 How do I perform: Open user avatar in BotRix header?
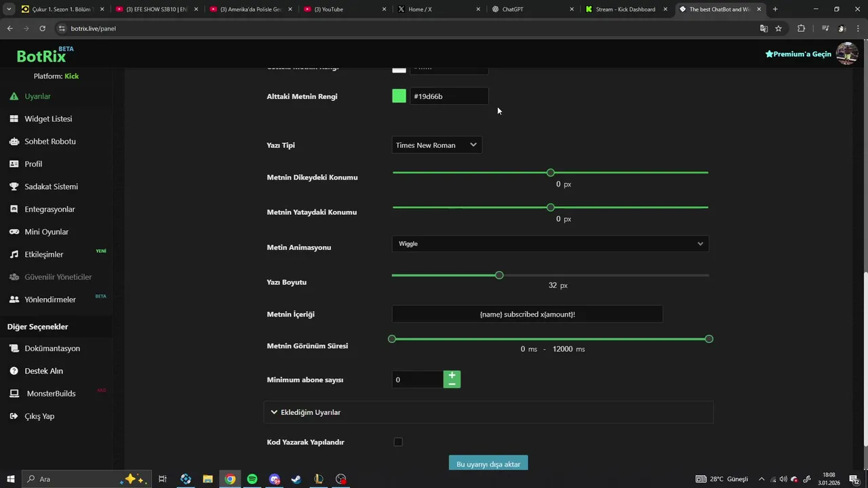pos(847,54)
